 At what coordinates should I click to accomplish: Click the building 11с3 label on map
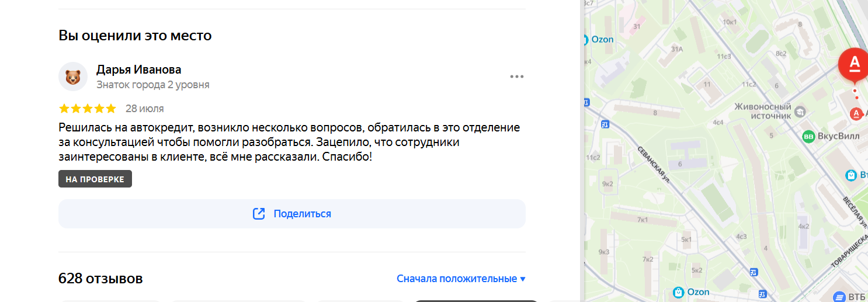[x=724, y=57]
